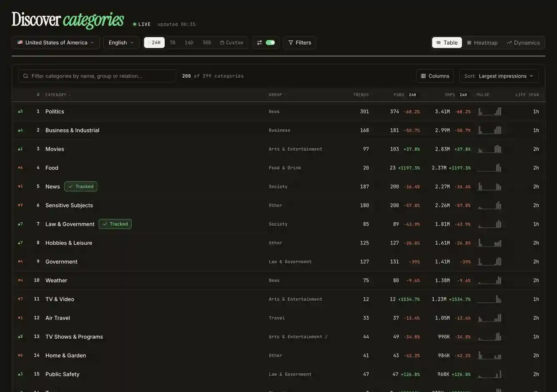Open the Columns chooser
The width and height of the screenshot is (557, 392).
click(435, 76)
